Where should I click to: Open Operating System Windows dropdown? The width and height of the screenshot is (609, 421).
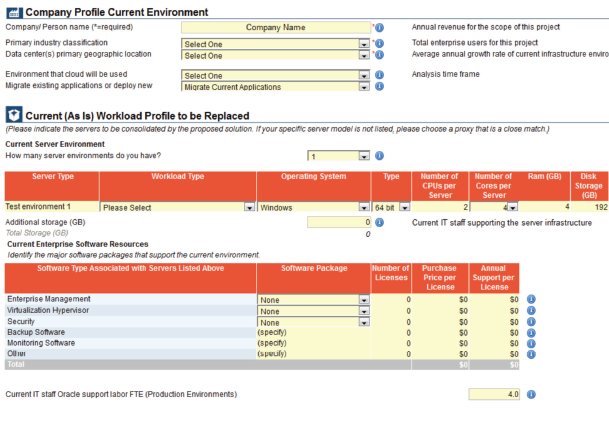click(x=313, y=207)
